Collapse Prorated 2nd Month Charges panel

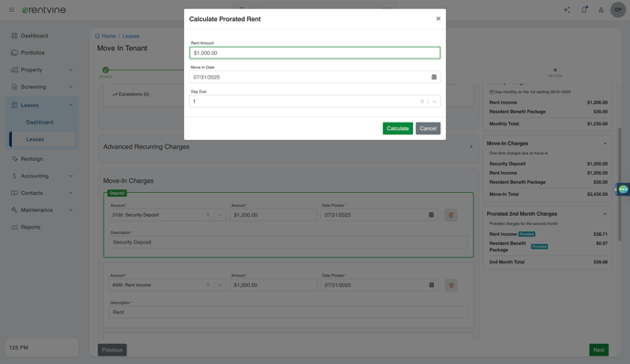coord(604,214)
